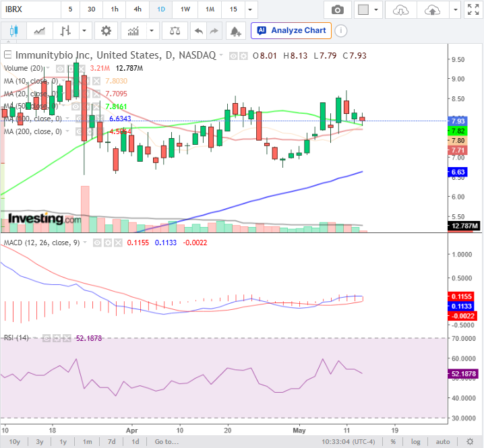Set range to 3y
This screenshot has height=448, width=484.
pyautogui.click(x=40, y=441)
